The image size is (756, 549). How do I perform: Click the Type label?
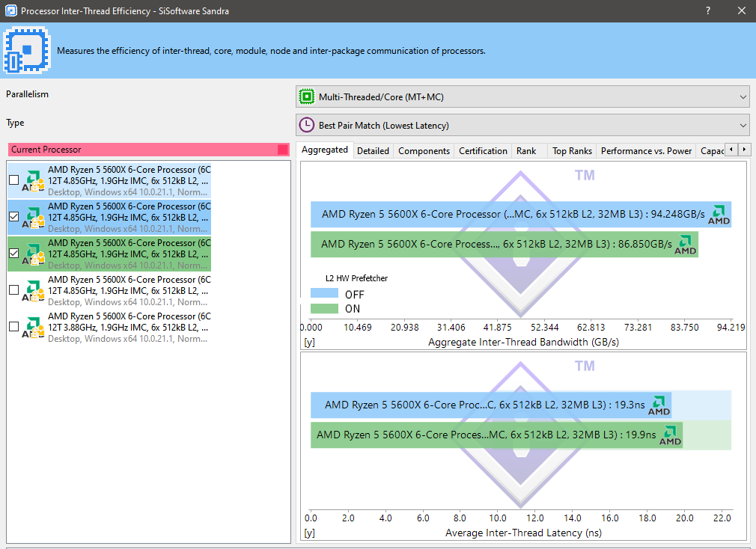click(15, 123)
